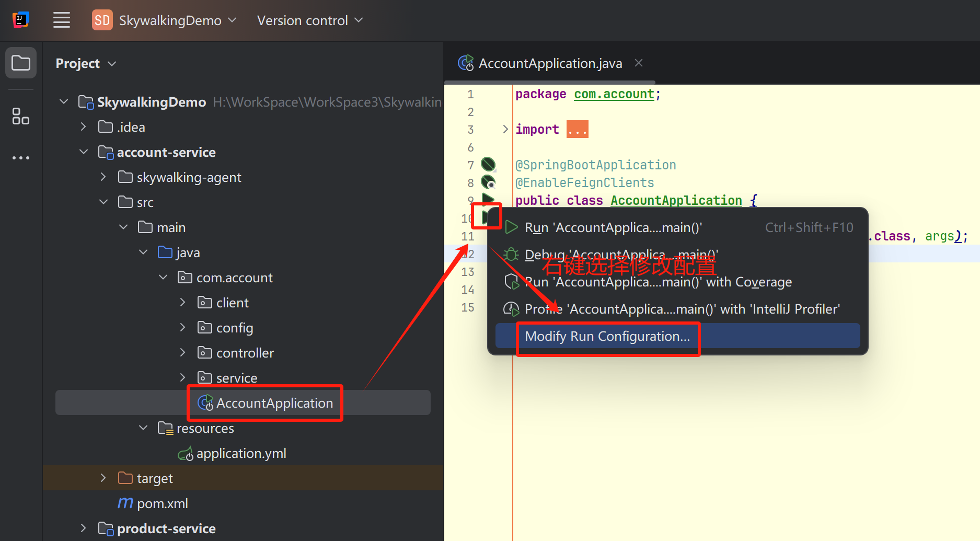Collapse the resources folder
Image resolution: width=980 pixels, height=541 pixels.
tap(143, 428)
